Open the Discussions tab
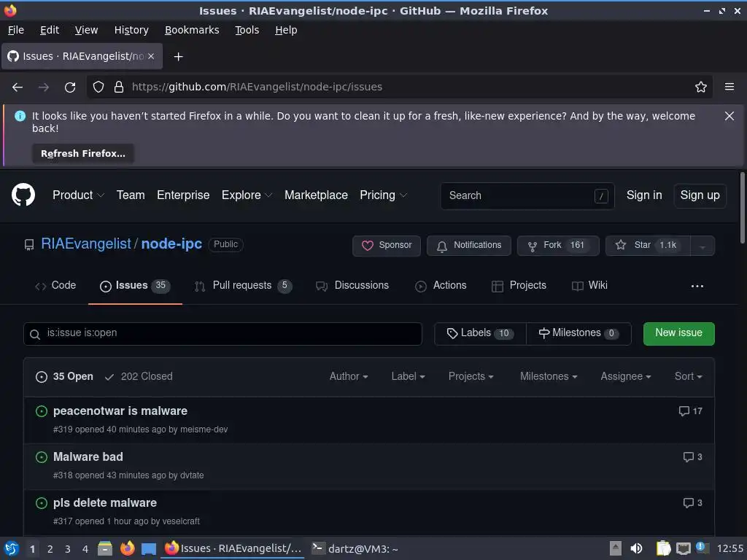 352,286
